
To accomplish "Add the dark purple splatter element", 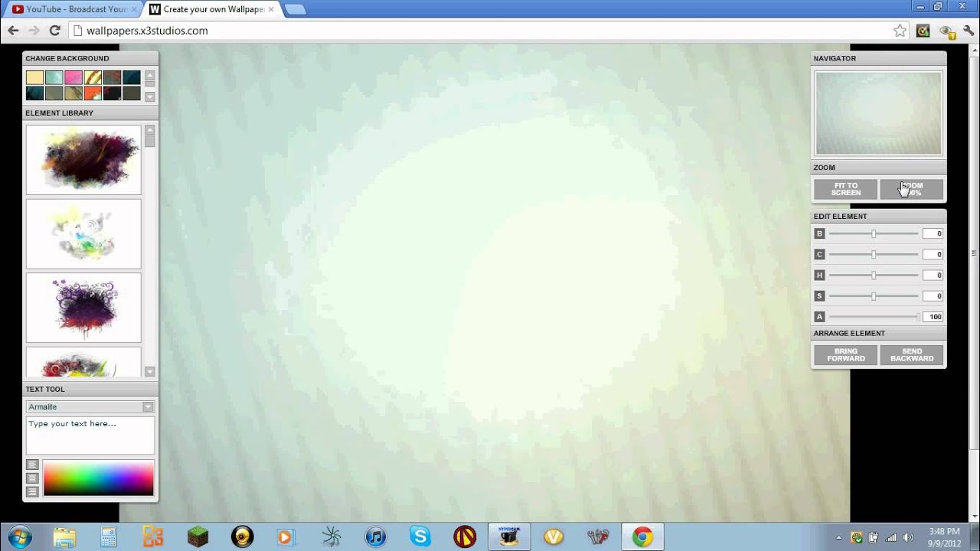I will pyautogui.click(x=83, y=160).
